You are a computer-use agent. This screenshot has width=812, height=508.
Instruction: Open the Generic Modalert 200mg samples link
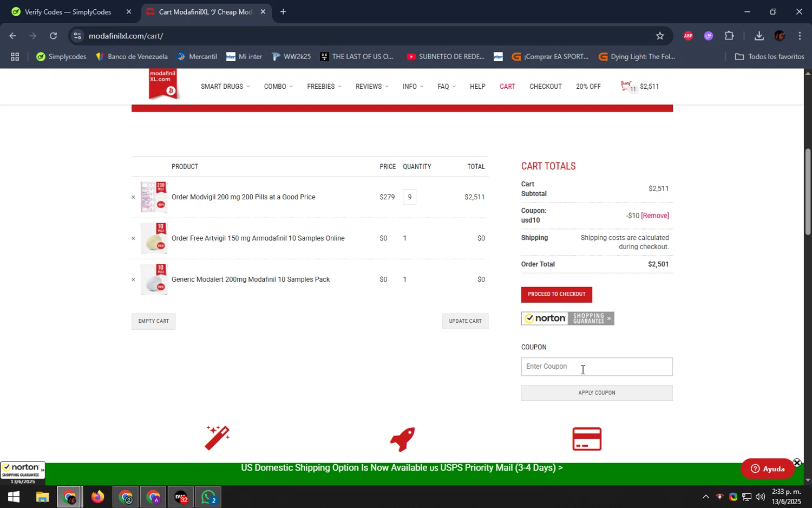[251, 279]
